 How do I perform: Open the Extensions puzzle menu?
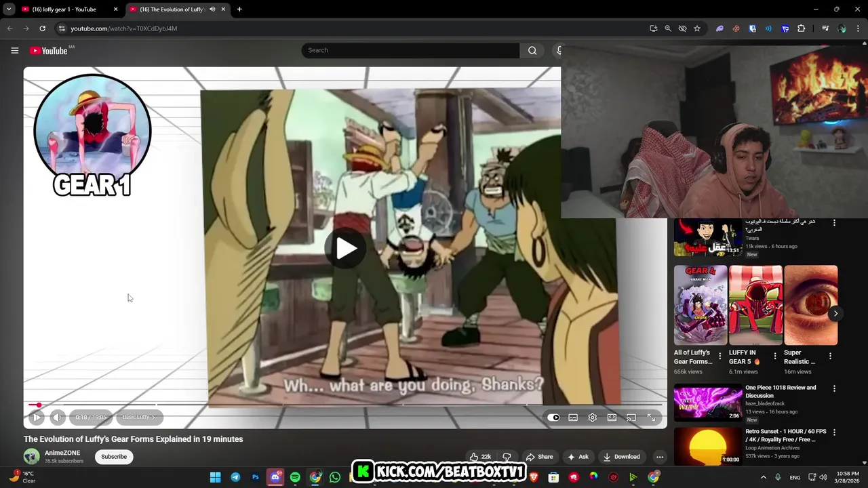click(x=802, y=28)
